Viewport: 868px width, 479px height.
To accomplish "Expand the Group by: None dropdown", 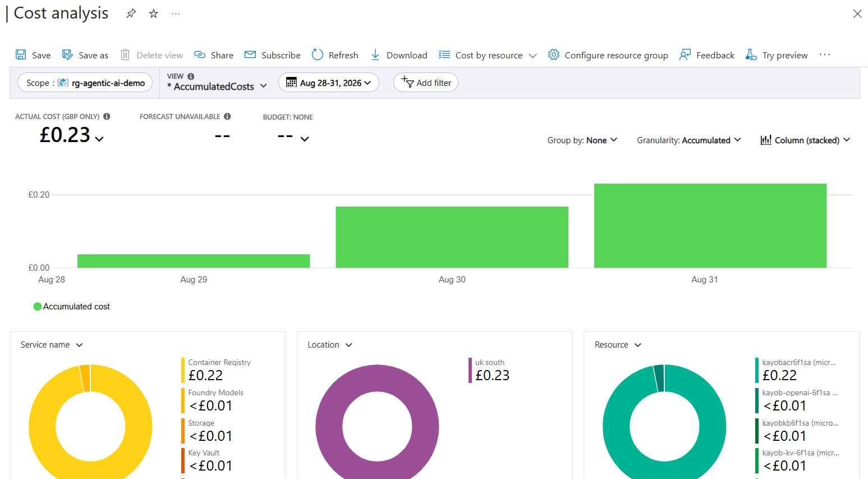I will [x=582, y=140].
